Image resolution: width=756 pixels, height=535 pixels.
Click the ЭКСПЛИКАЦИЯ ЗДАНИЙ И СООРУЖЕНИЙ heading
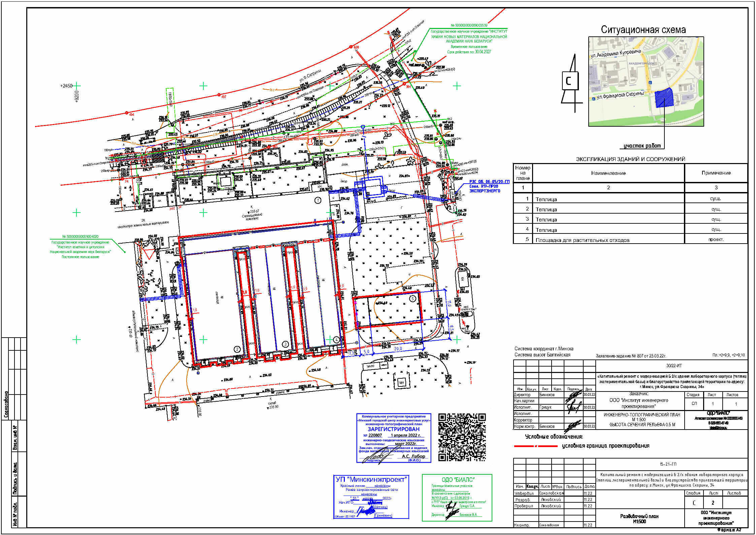[630, 159]
